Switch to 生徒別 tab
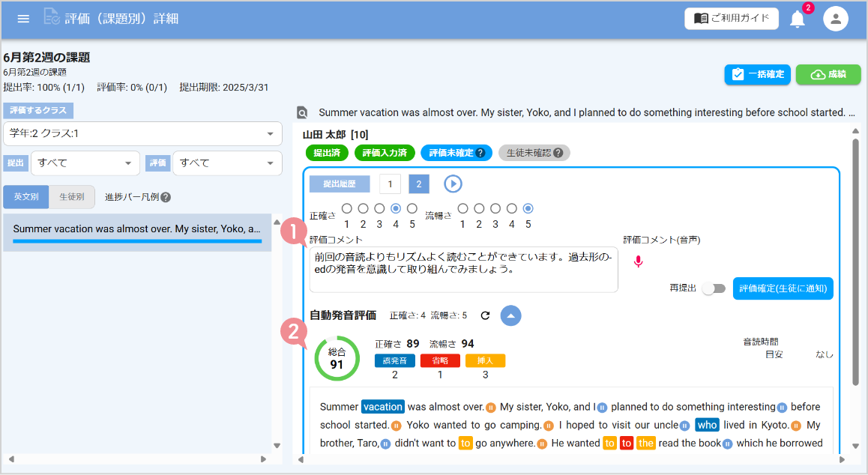Image resolution: width=868 pixels, height=475 pixels. 72,197
